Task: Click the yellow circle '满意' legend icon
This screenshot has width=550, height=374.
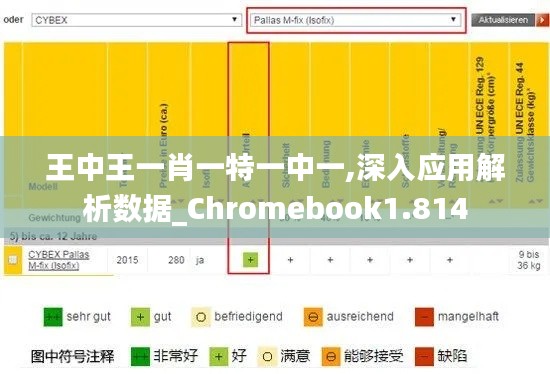Action: [x=267, y=357]
